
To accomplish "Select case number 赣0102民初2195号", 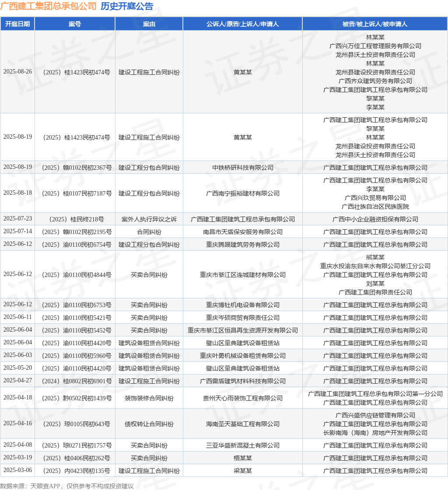I will point(77,232).
